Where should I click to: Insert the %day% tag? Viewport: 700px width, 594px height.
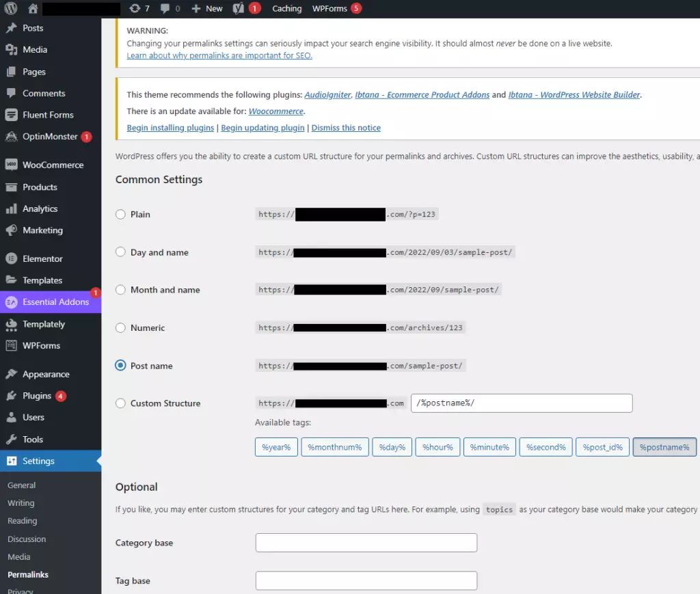click(392, 447)
